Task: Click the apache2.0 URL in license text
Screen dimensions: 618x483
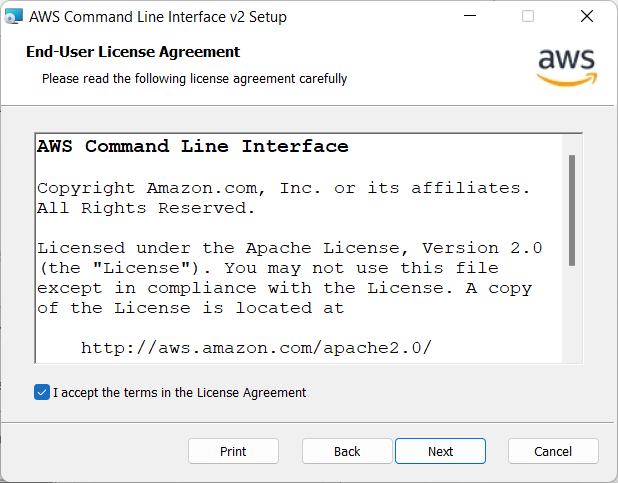Action: click(x=256, y=348)
